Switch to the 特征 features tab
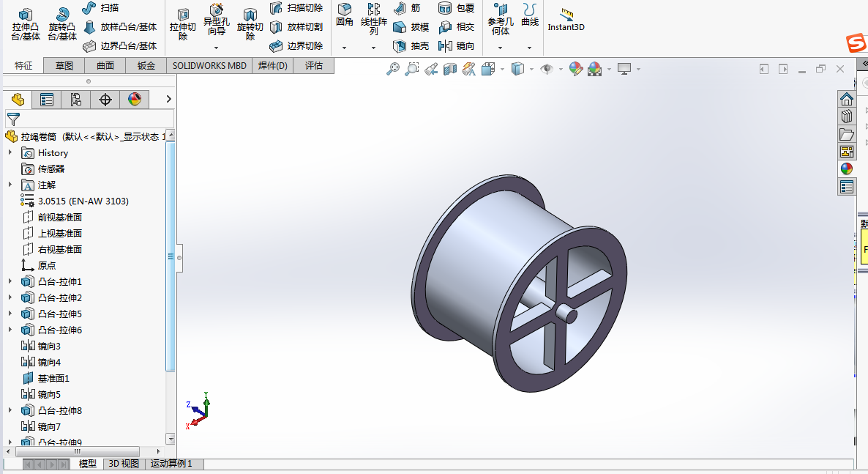The width and height of the screenshot is (868, 474). [x=23, y=65]
